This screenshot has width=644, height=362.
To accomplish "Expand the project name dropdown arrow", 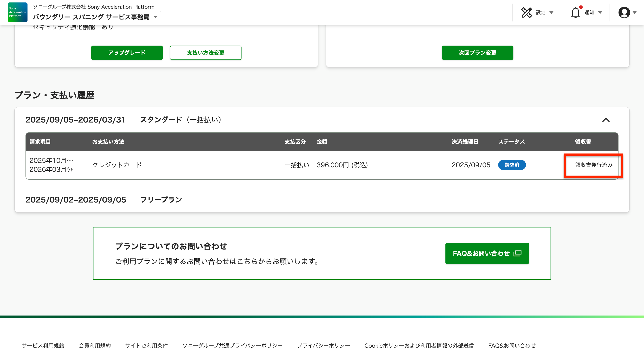I will [x=155, y=17].
